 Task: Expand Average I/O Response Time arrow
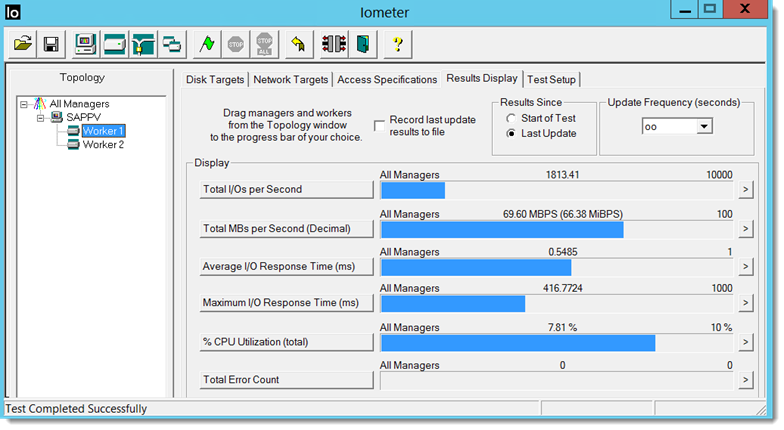coord(746,266)
